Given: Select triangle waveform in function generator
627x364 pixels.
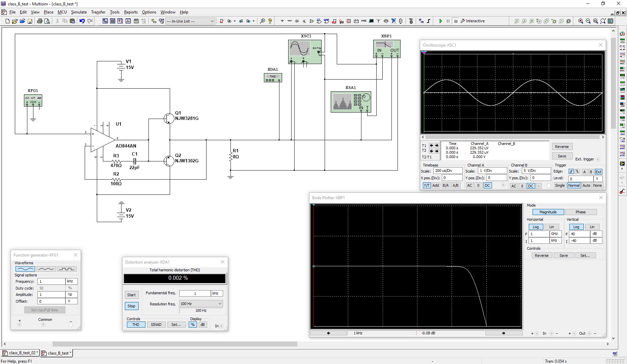Looking at the screenshot, I should point(46,269).
